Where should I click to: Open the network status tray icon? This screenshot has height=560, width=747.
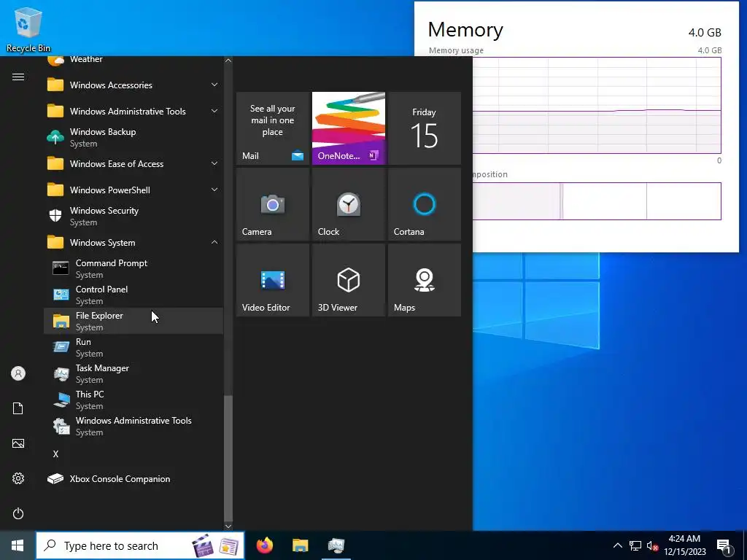pos(635,545)
